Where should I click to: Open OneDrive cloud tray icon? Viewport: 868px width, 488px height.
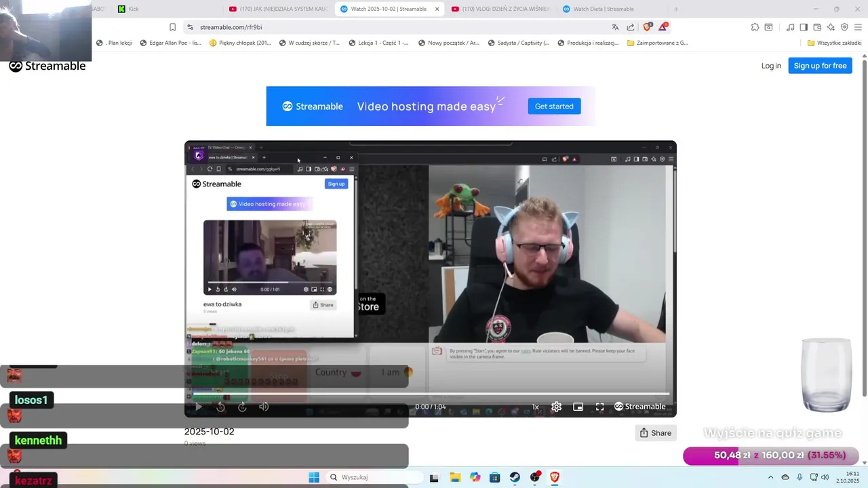pyautogui.click(x=785, y=477)
